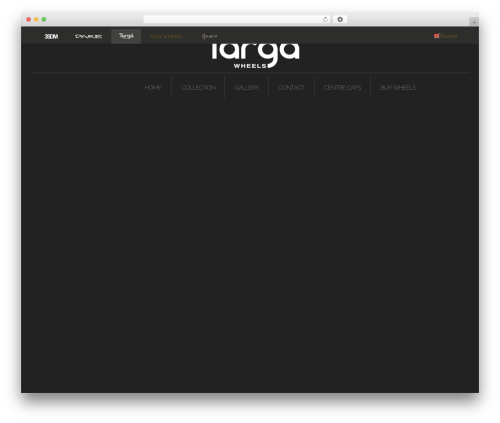Open the BUY WHEELS menu item
The image size is (500, 423).
(x=398, y=87)
